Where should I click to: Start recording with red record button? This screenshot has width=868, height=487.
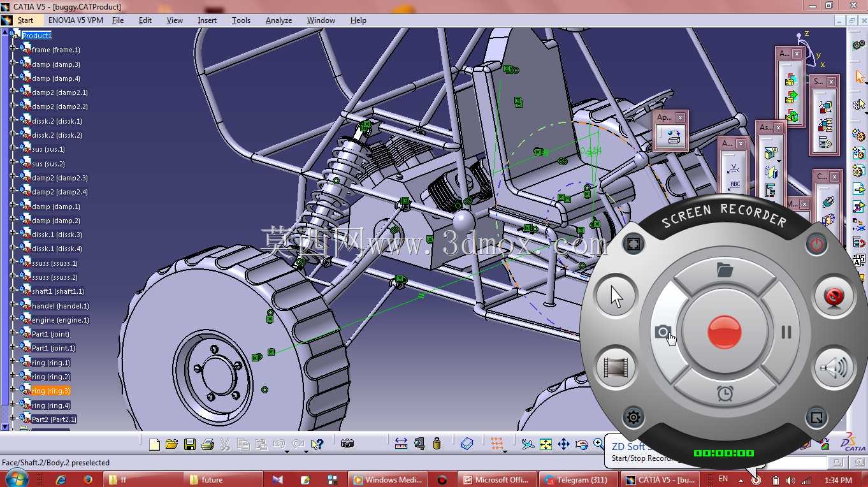pos(725,332)
